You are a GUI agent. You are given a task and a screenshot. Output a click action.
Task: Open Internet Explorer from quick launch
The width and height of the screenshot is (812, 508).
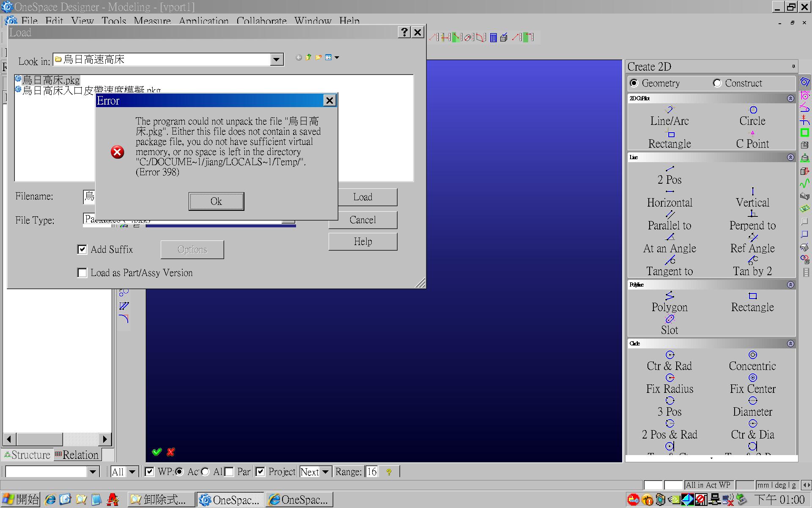click(x=50, y=500)
